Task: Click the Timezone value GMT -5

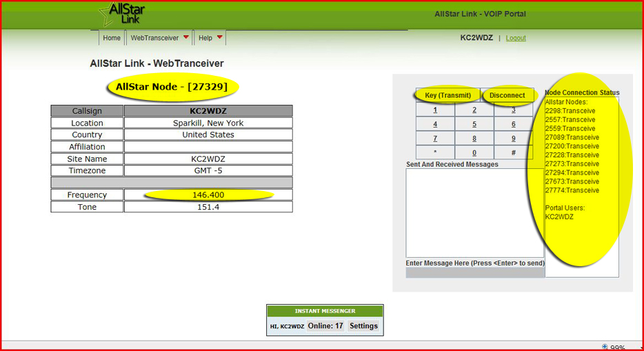Action: click(x=208, y=170)
